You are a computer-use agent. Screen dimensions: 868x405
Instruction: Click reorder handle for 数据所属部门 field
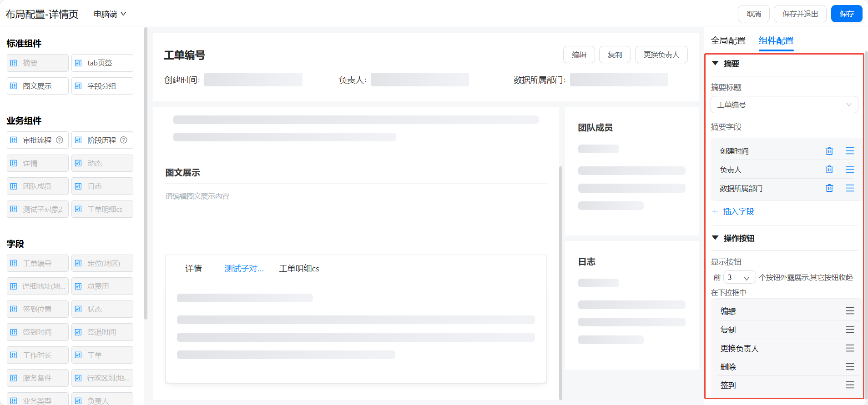pos(850,188)
